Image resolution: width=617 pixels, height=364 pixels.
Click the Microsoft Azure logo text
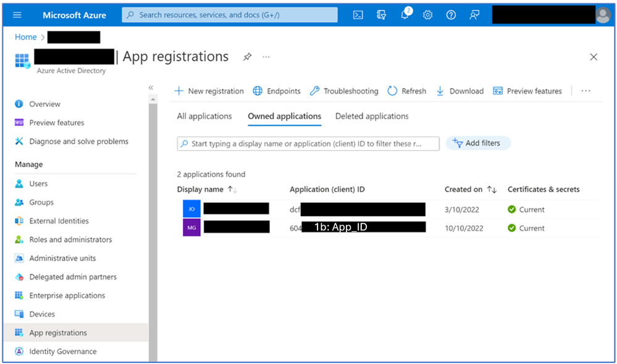coord(74,15)
